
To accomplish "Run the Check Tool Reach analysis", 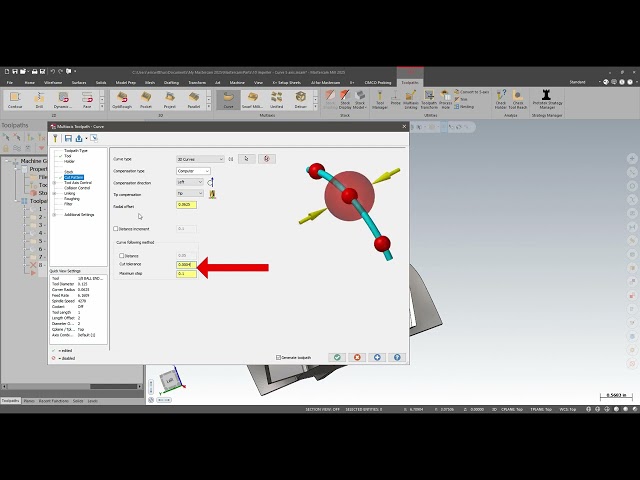I will click(518, 100).
